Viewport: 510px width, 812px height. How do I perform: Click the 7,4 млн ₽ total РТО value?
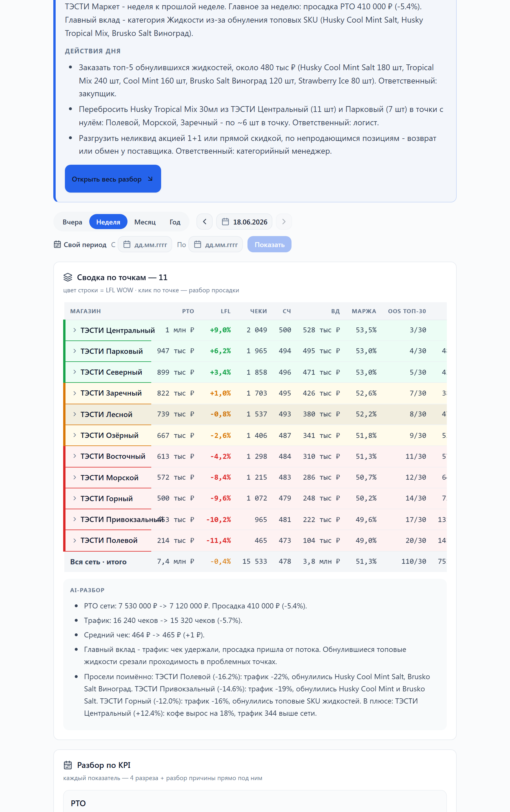pos(176,561)
